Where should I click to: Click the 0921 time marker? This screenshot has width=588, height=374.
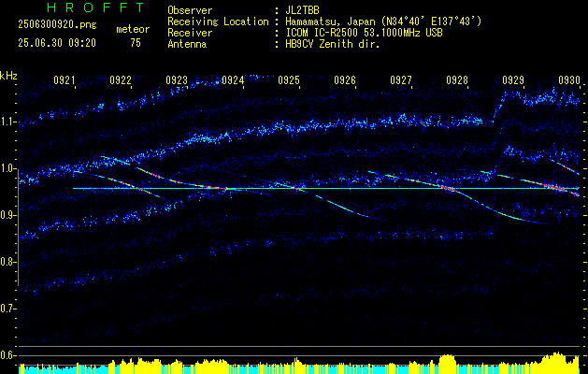click(x=65, y=79)
